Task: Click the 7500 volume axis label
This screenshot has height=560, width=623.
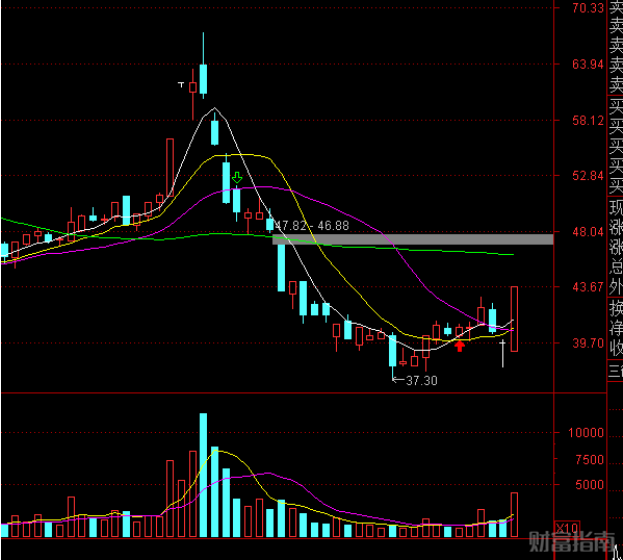Action: (x=589, y=460)
